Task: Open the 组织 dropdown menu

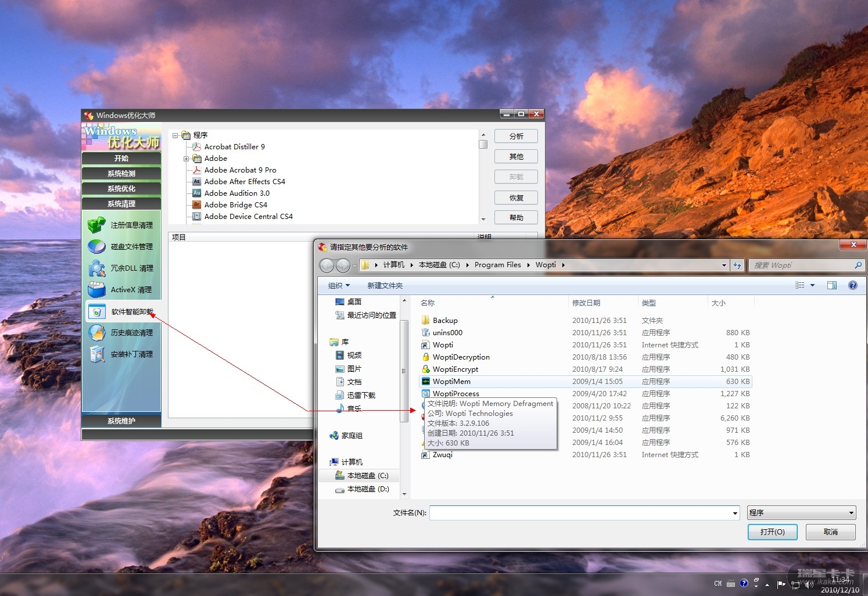Action: pyautogui.click(x=339, y=285)
